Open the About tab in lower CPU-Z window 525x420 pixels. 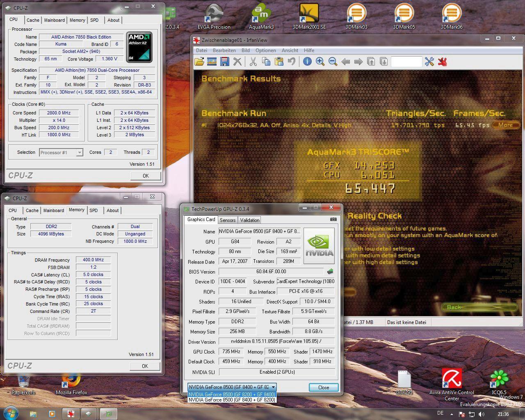pyautogui.click(x=113, y=210)
